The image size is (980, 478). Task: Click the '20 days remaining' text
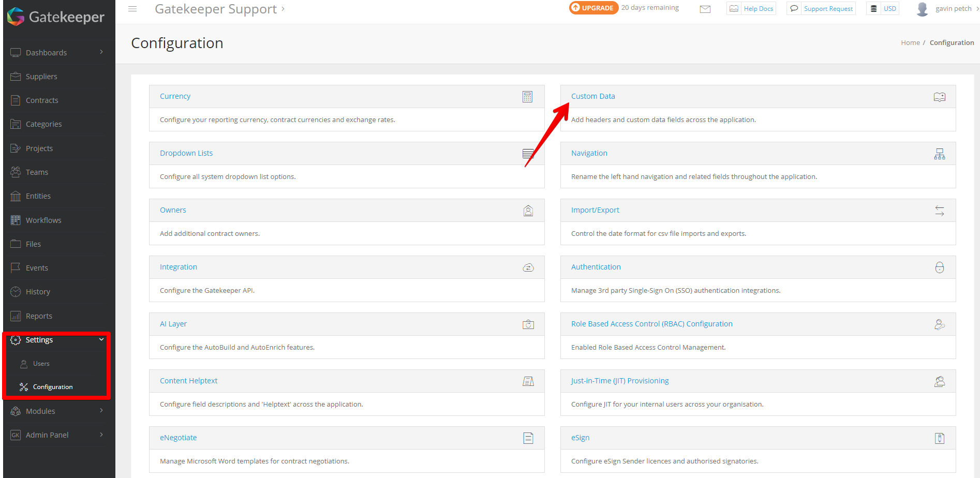[x=650, y=8]
